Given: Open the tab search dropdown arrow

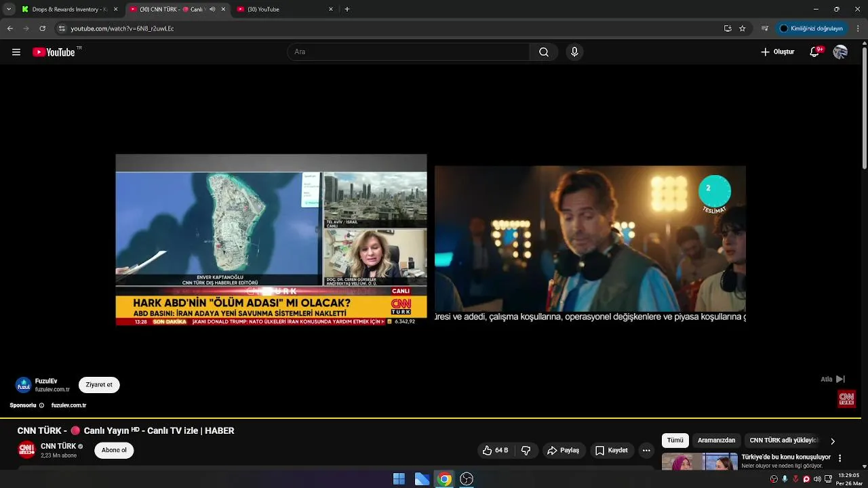Looking at the screenshot, I should [x=8, y=9].
